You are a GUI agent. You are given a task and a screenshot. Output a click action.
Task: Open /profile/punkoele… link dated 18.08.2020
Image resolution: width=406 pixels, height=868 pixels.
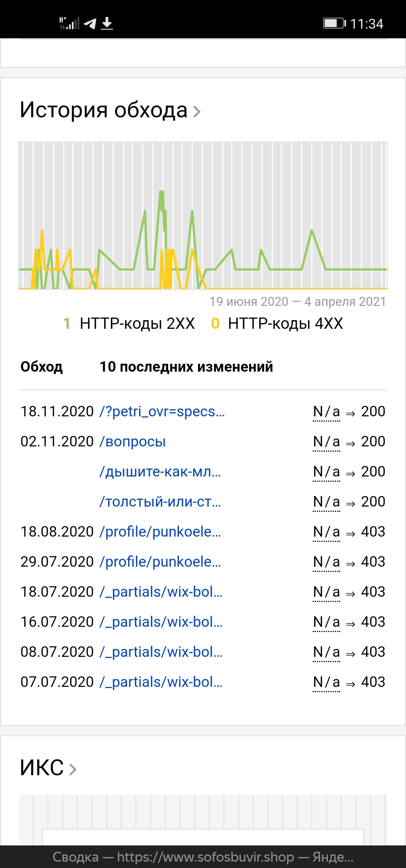pos(160,532)
